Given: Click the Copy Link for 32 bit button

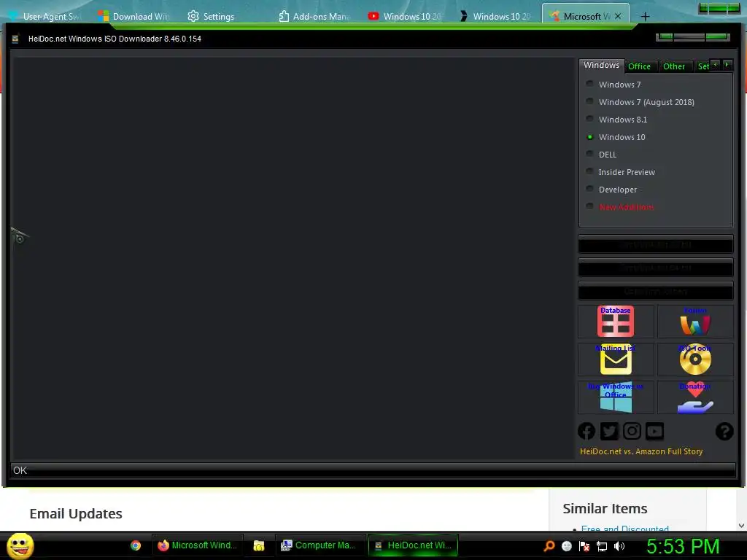Looking at the screenshot, I should pyautogui.click(x=656, y=245).
